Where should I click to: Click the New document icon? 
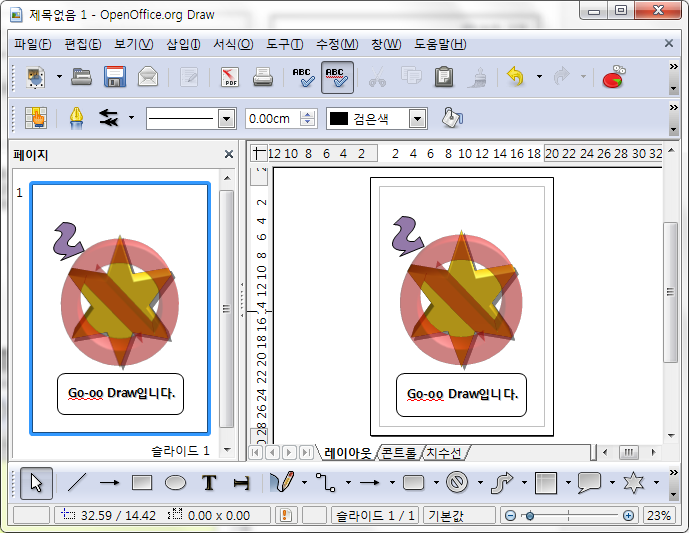pyautogui.click(x=36, y=77)
